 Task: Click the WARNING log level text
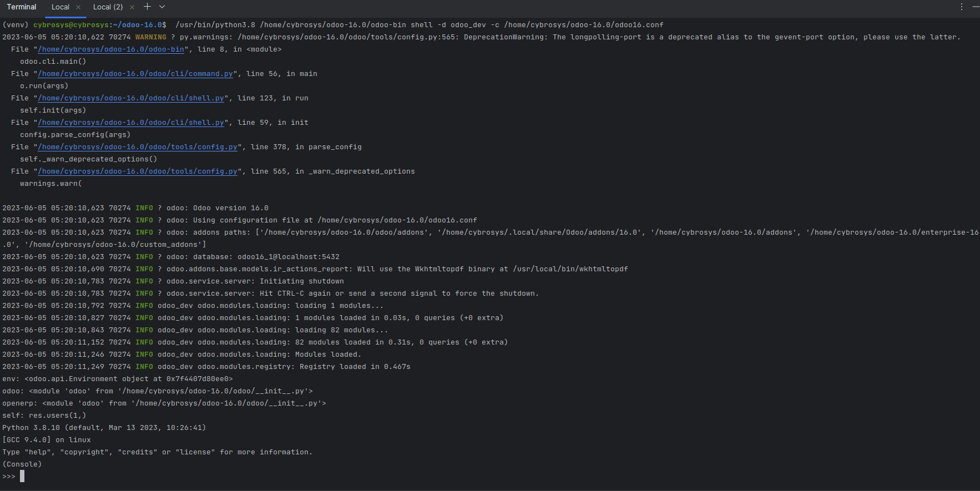point(151,37)
